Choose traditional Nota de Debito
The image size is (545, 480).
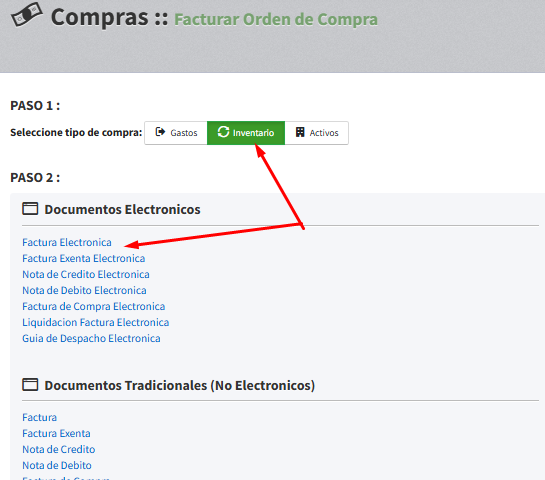pyautogui.click(x=57, y=465)
